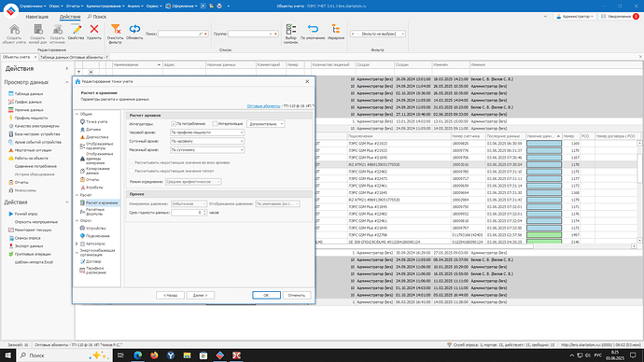Expand the 'Дополнительно' dropdown button
644x362 pixels.
[265, 123]
